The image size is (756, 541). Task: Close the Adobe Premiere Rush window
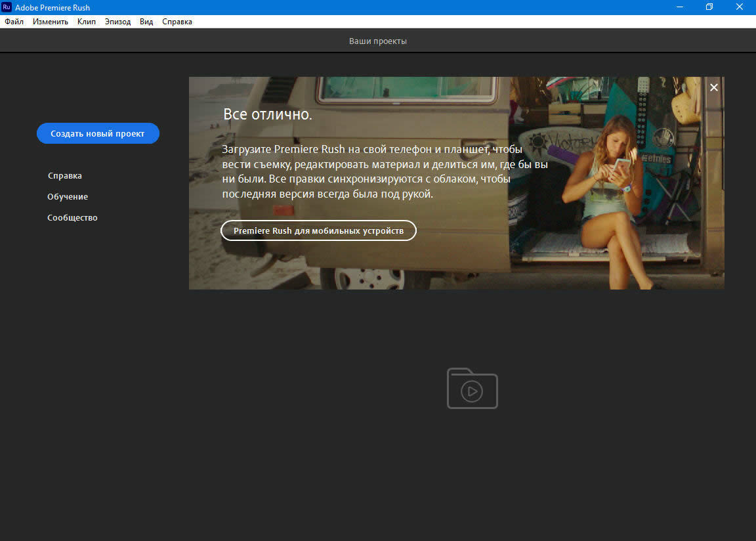tap(740, 7)
